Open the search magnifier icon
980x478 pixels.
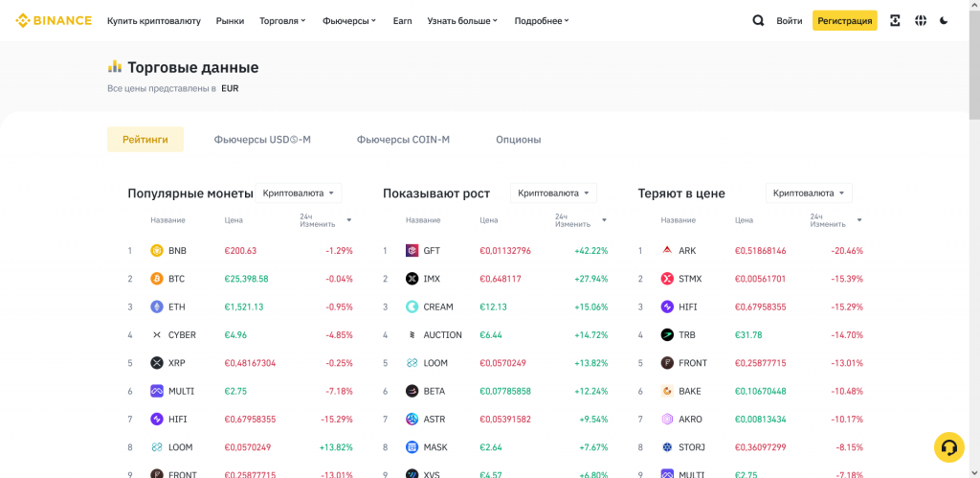click(x=758, y=21)
